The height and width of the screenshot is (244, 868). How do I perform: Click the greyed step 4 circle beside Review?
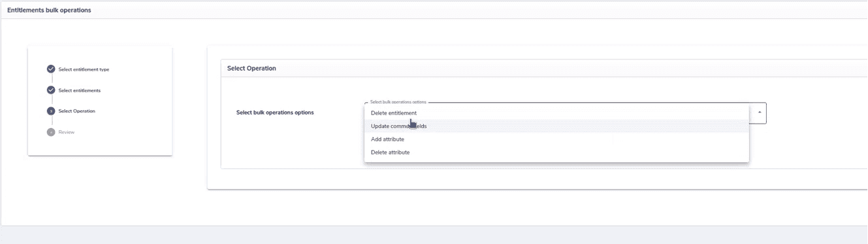(51, 132)
